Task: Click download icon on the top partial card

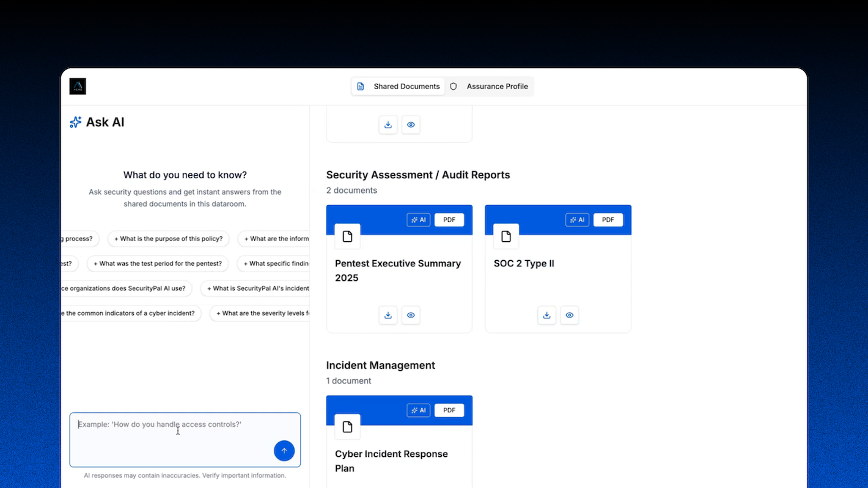Action: click(388, 125)
